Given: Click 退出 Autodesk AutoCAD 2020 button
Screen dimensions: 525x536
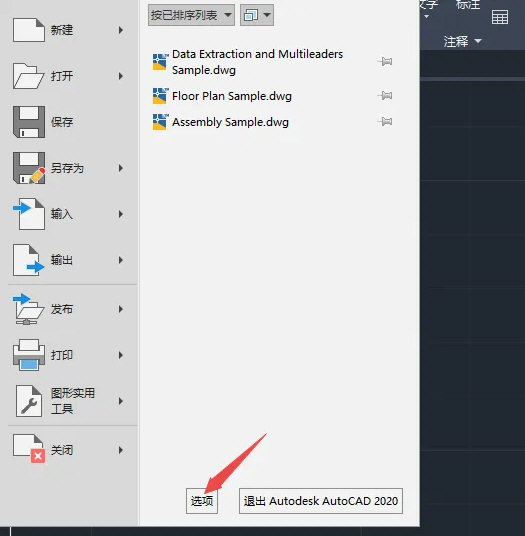Looking at the screenshot, I should coord(321,501).
